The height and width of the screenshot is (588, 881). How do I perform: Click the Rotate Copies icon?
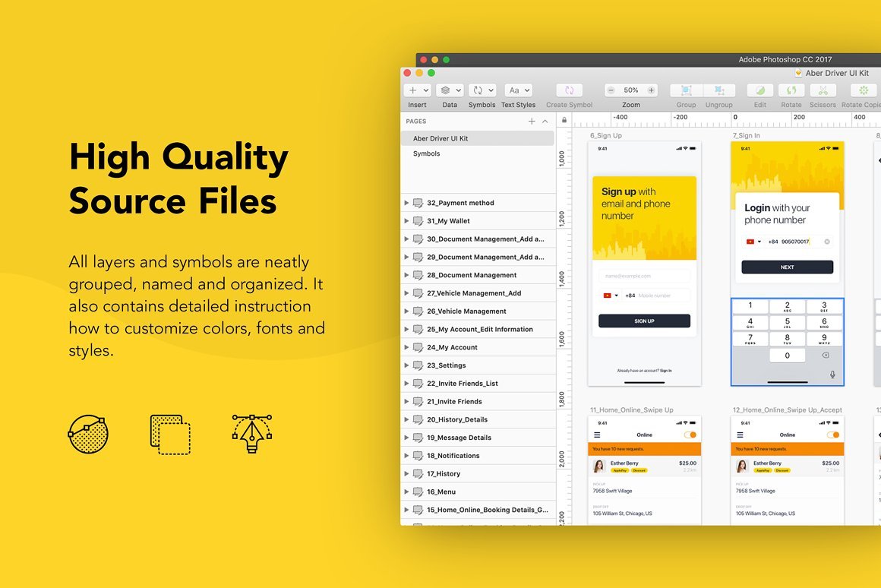pos(864,90)
